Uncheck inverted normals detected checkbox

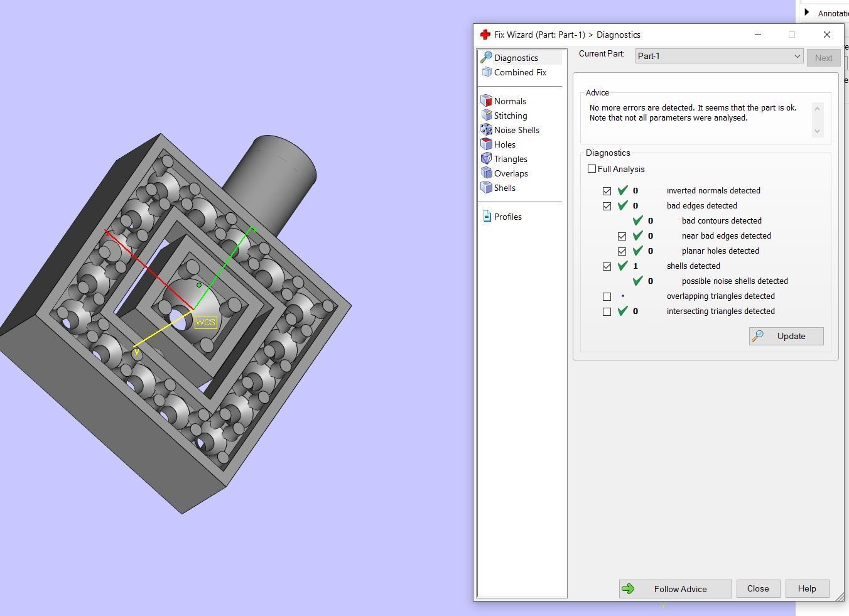pyautogui.click(x=607, y=191)
